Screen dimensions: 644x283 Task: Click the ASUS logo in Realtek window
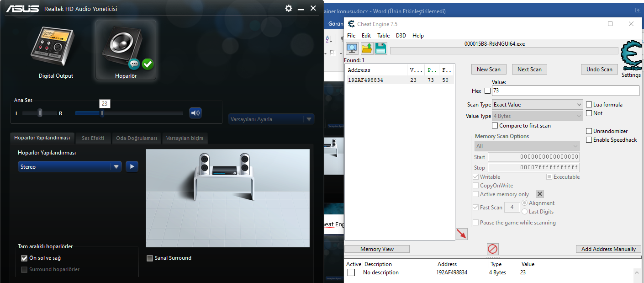(22, 8)
